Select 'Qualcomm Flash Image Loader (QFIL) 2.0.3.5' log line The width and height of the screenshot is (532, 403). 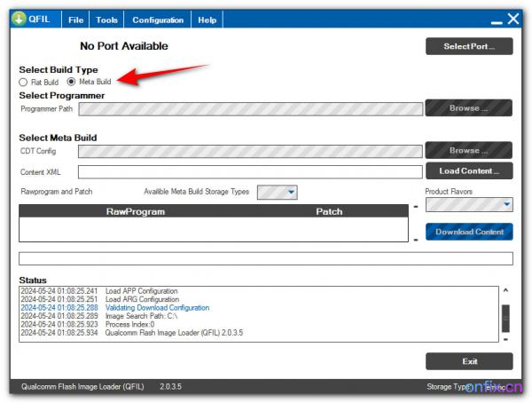132,333
